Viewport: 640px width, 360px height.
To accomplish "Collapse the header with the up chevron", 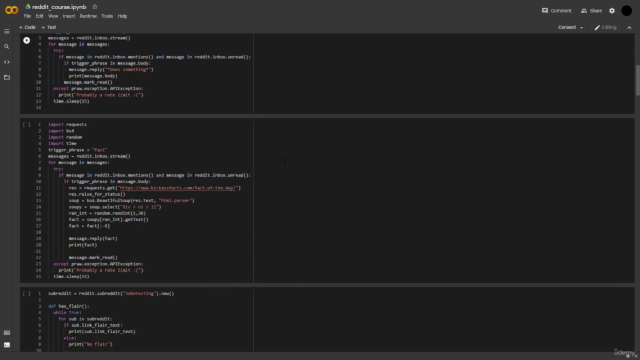I will pyautogui.click(x=629, y=28).
